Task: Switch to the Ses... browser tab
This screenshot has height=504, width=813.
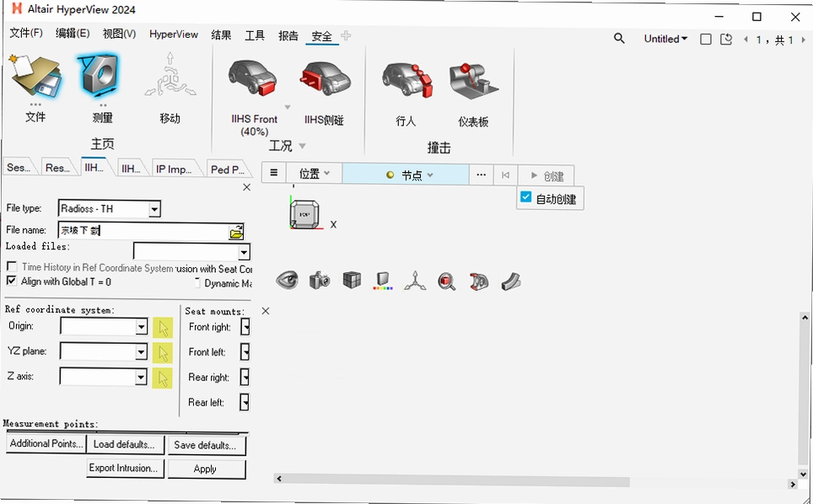Action: click(x=19, y=168)
